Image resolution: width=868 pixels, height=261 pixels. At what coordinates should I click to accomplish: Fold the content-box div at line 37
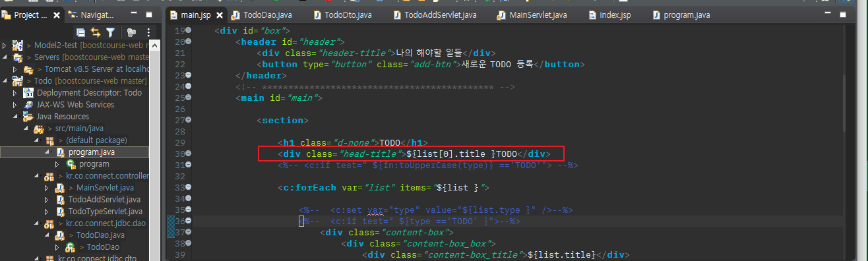(189, 232)
